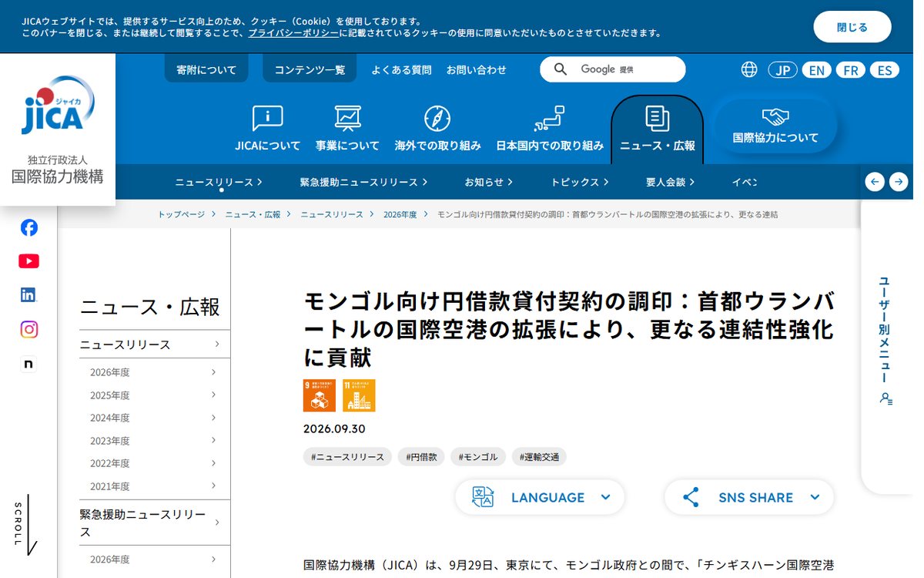Screen dimensions: 924x578
Task: Open the ユーザー別メニュー side tab
Action: tap(886, 339)
